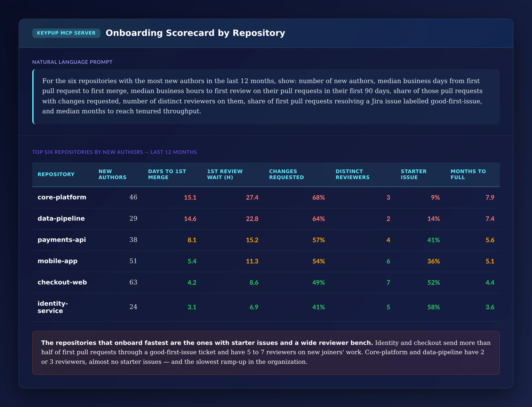Image resolution: width=532 pixels, height=407 pixels.
Task: Click payments-api review wait 15.2
Action: pos(252,240)
